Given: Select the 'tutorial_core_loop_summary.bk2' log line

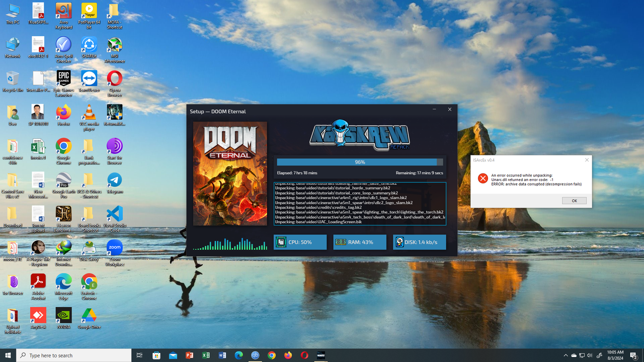Looking at the screenshot, I should pyautogui.click(x=337, y=193).
